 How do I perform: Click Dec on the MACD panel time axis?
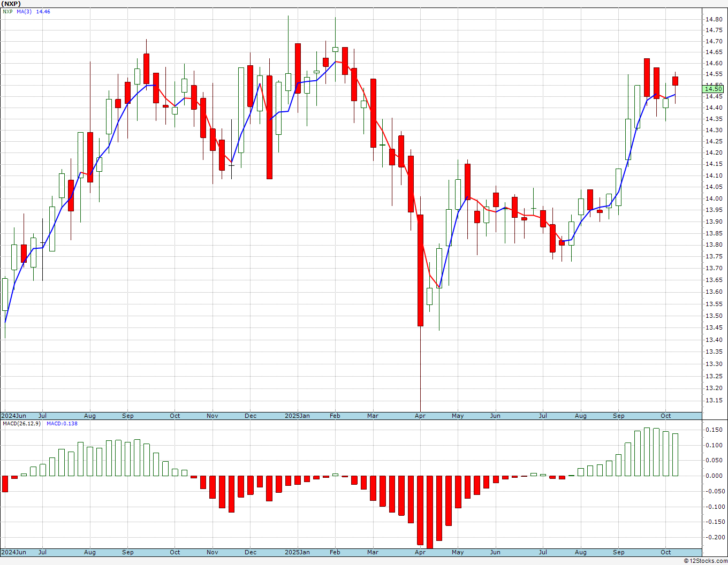250,552
